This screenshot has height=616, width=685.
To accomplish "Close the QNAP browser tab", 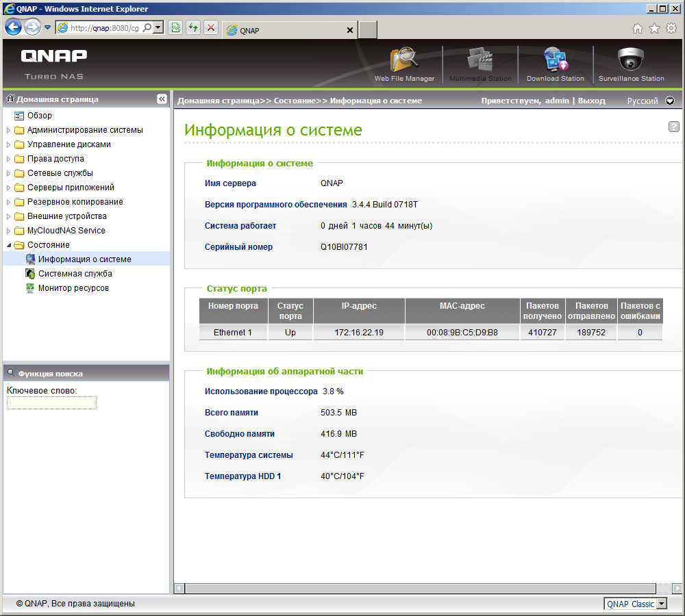I will point(350,30).
